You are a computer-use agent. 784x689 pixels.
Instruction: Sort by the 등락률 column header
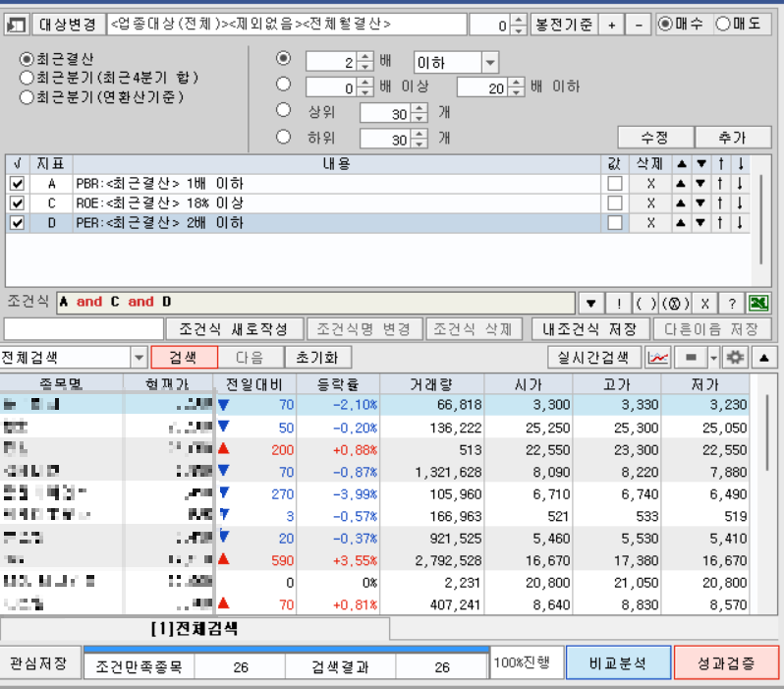(x=338, y=384)
